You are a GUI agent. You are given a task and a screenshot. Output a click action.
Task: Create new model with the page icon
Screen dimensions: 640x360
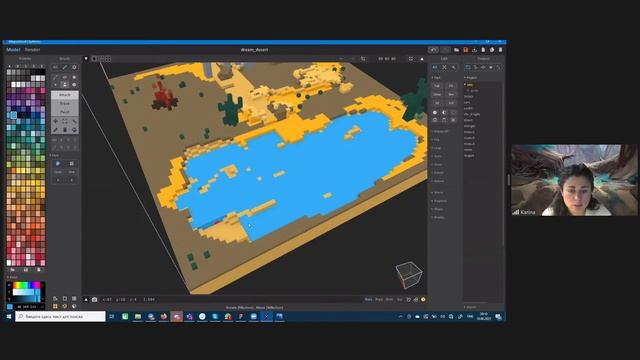pyautogui.click(x=483, y=50)
